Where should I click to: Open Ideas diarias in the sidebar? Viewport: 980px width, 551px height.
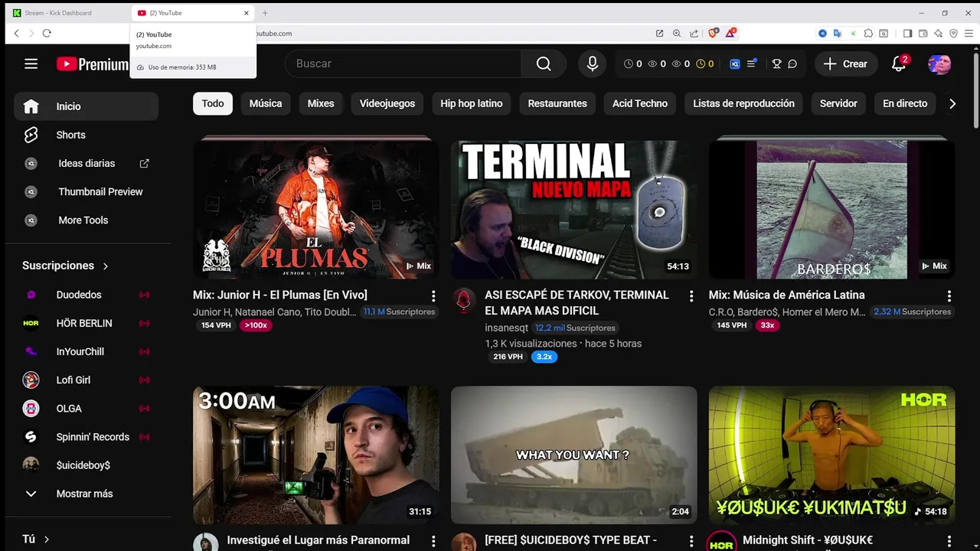pos(87,163)
